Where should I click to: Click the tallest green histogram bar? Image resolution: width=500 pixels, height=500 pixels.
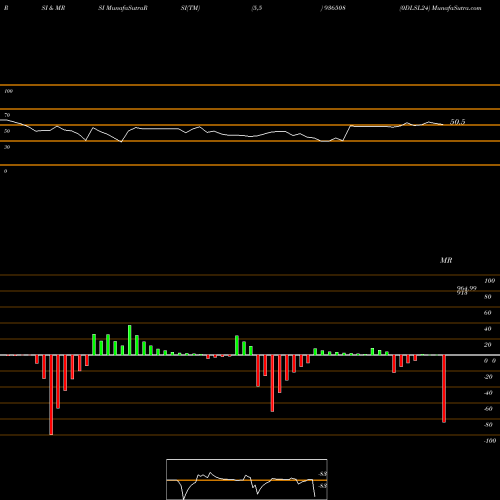point(130,340)
